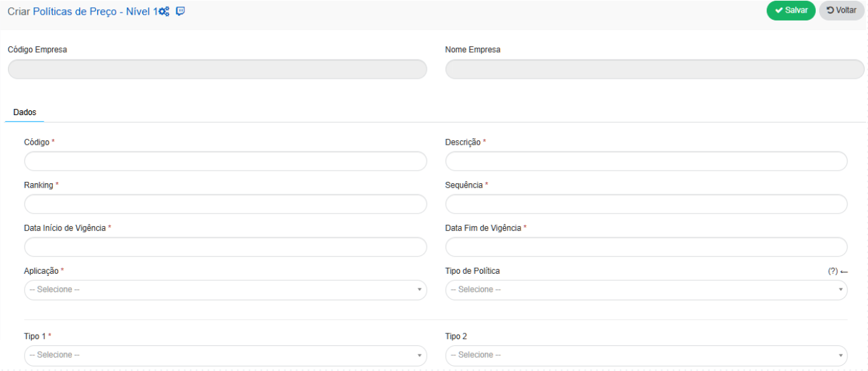
Task: Follow the Políticas de Preço - Nível 1 link
Action: pos(96,11)
